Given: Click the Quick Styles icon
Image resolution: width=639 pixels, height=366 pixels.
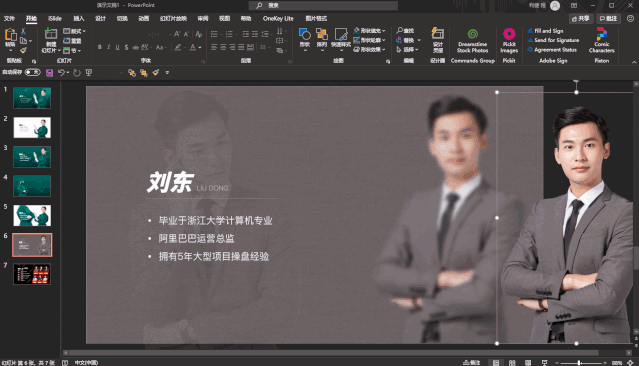Looking at the screenshot, I should 341,35.
